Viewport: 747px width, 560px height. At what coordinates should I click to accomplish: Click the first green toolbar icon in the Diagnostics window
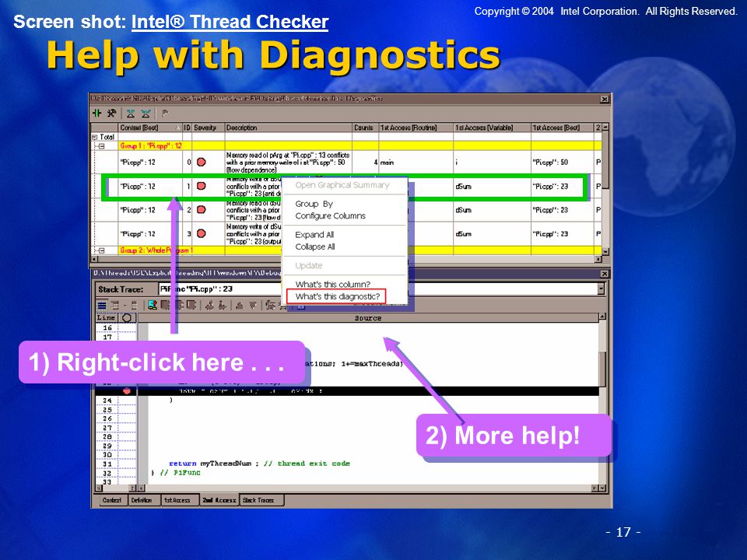coord(96,114)
